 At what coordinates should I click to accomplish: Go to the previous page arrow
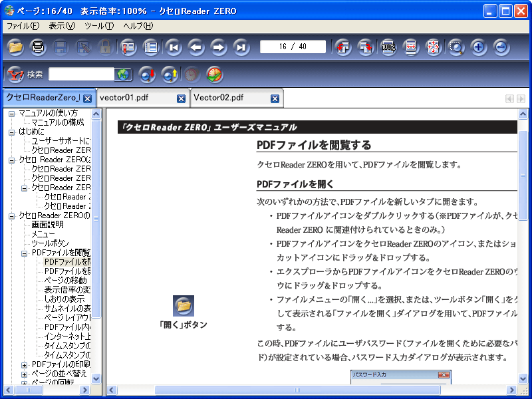[196, 47]
